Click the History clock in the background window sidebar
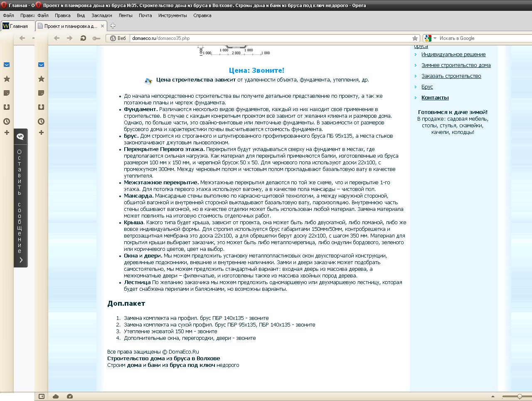Screen dimensions: 532x401 (7, 121)
